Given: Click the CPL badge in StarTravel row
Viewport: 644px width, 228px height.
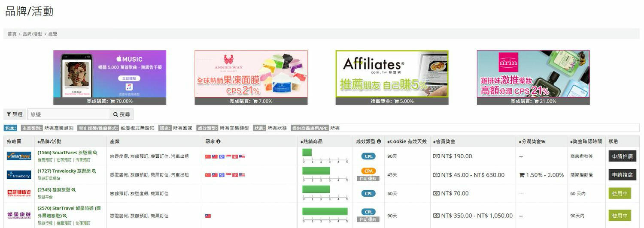Looking at the screenshot, I should [368, 212].
